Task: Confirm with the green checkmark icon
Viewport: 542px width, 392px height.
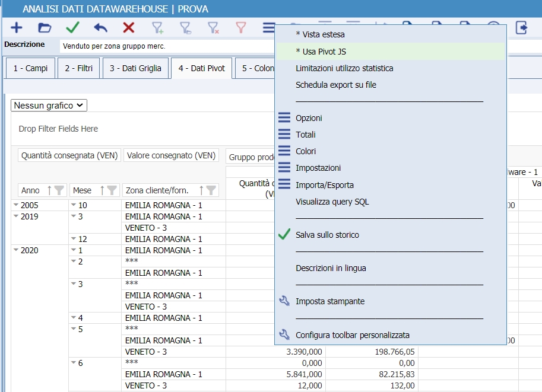Action: (x=72, y=27)
